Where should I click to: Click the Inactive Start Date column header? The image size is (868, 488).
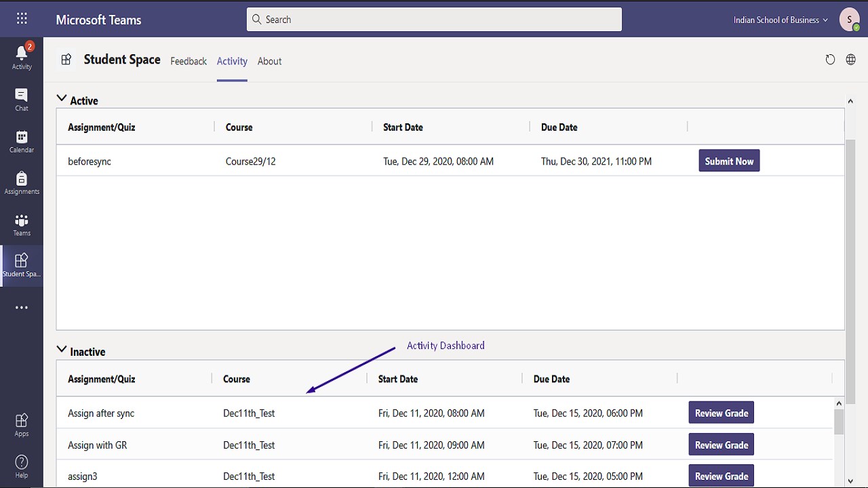[398, 379]
